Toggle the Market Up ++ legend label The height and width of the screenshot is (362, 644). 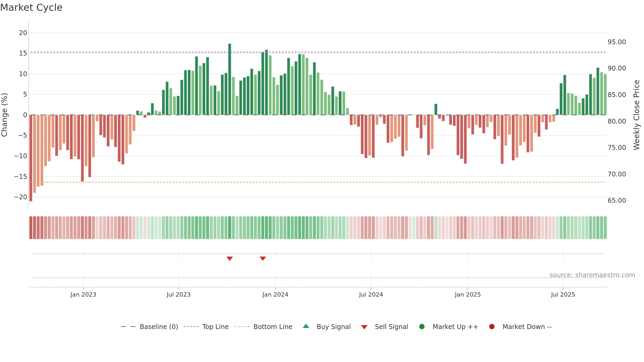click(x=455, y=327)
